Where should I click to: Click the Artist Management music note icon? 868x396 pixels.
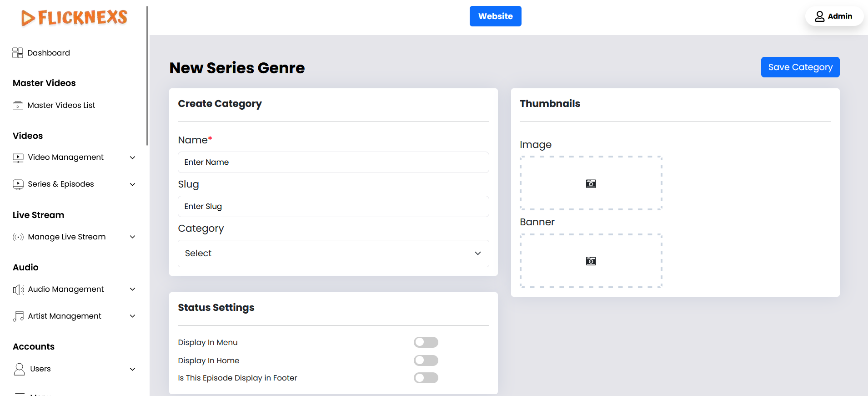pos(18,316)
